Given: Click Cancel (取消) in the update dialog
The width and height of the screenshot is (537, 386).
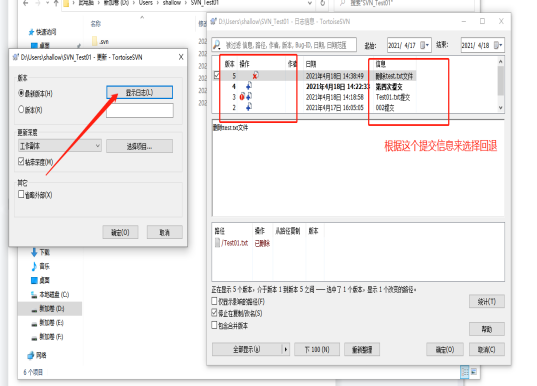Looking at the screenshot, I should pos(164,232).
